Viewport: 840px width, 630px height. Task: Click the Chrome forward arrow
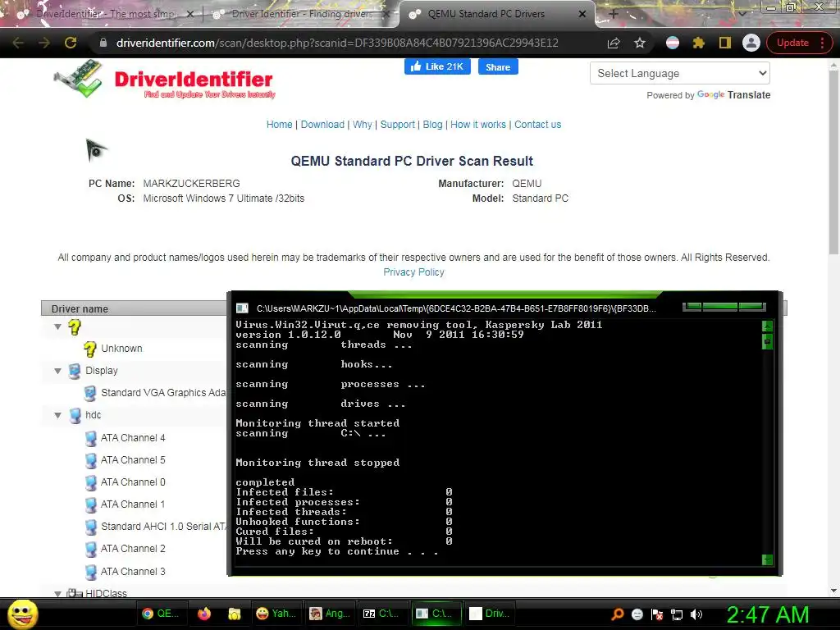point(44,43)
